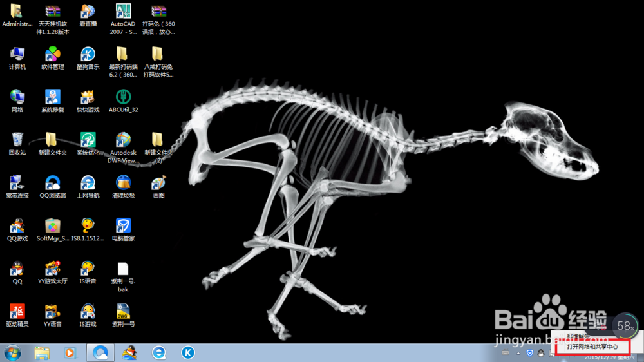Open the 最新打码端6.2 folder
This screenshot has height=362, width=644.
[123, 62]
